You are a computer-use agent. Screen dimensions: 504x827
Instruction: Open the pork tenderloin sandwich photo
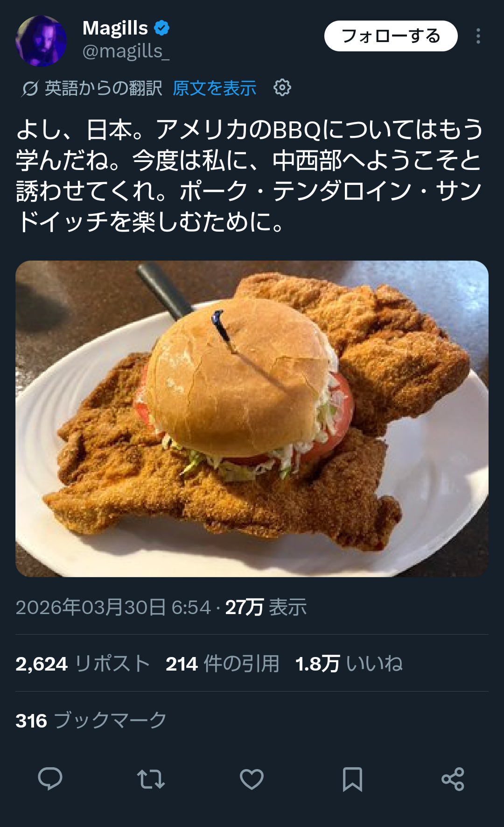tap(252, 419)
